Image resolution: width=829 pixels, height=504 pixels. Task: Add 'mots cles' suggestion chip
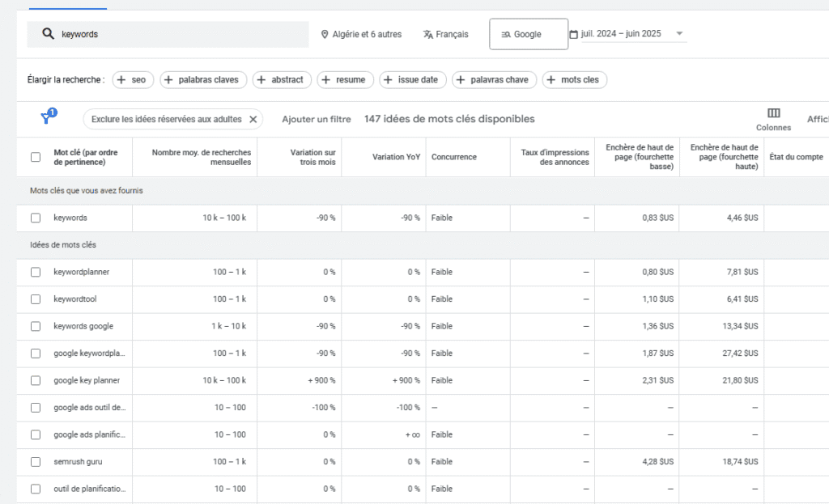[574, 79]
